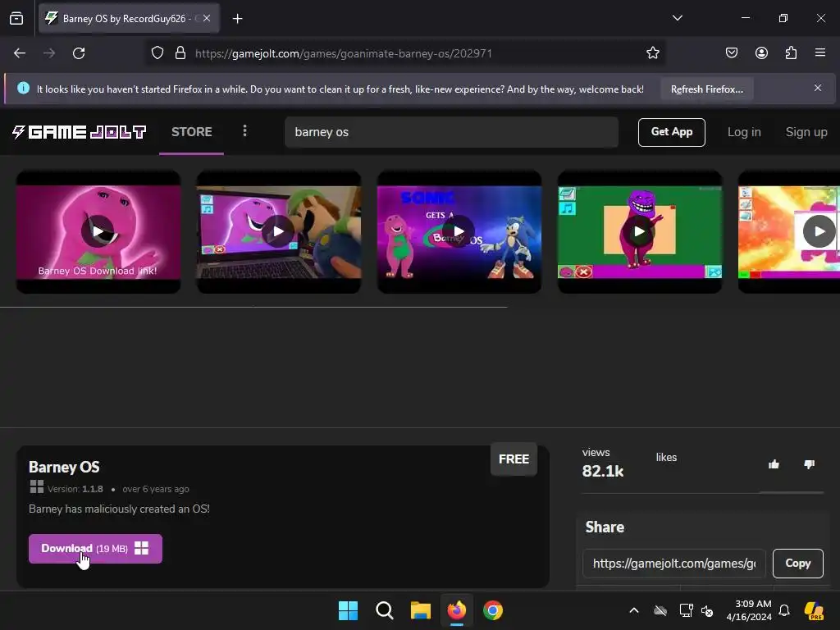
Task: Open the PRE badge tray app
Action: 815,610
